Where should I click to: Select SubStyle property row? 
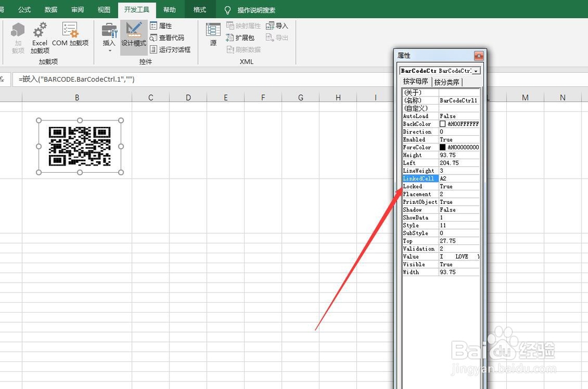coord(441,233)
